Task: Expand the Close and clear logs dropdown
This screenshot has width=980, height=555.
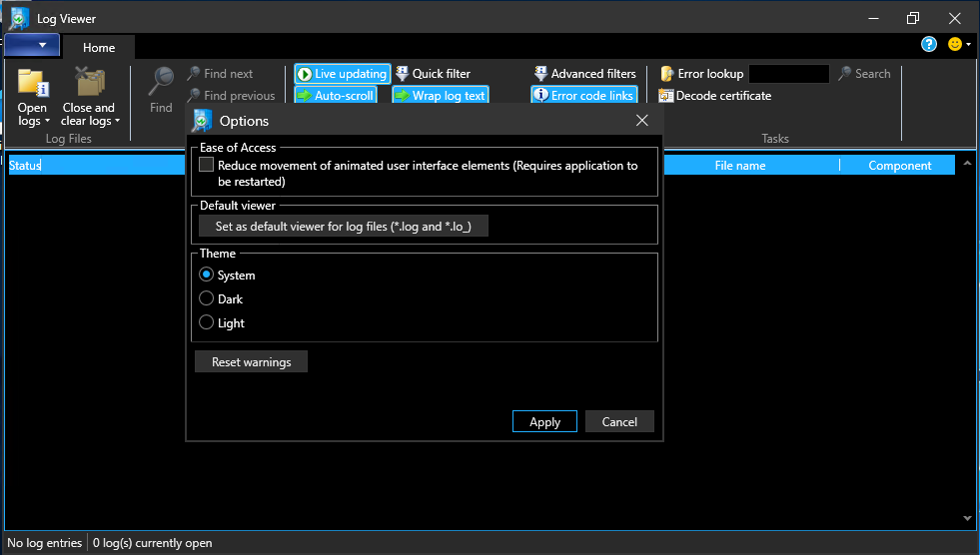Action: click(x=117, y=122)
